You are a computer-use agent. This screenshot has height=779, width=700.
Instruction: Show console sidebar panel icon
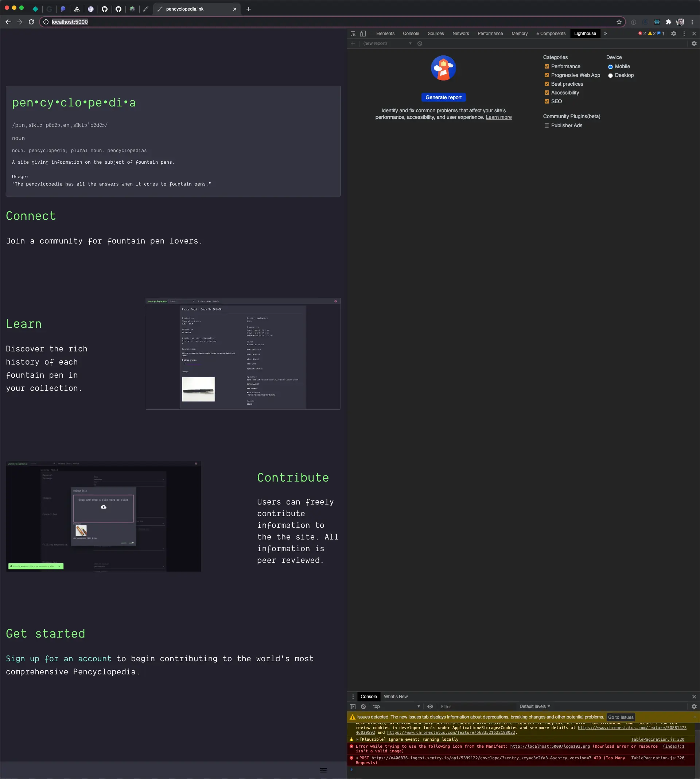[x=353, y=706]
